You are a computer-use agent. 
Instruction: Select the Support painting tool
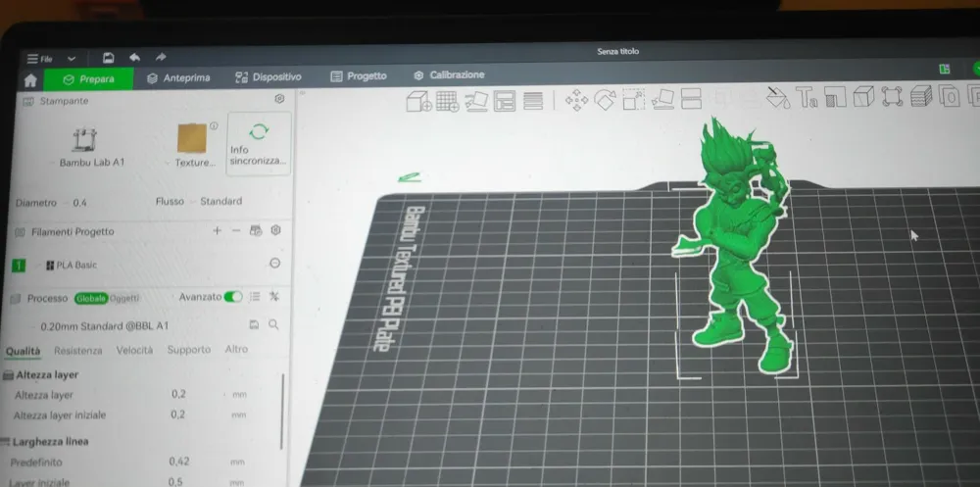[x=835, y=98]
